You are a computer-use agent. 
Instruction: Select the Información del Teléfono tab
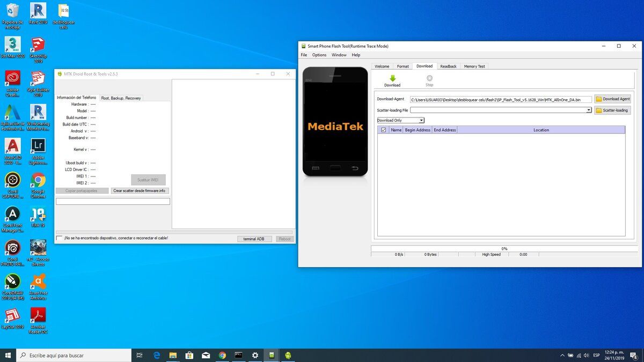(x=76, y=98)
